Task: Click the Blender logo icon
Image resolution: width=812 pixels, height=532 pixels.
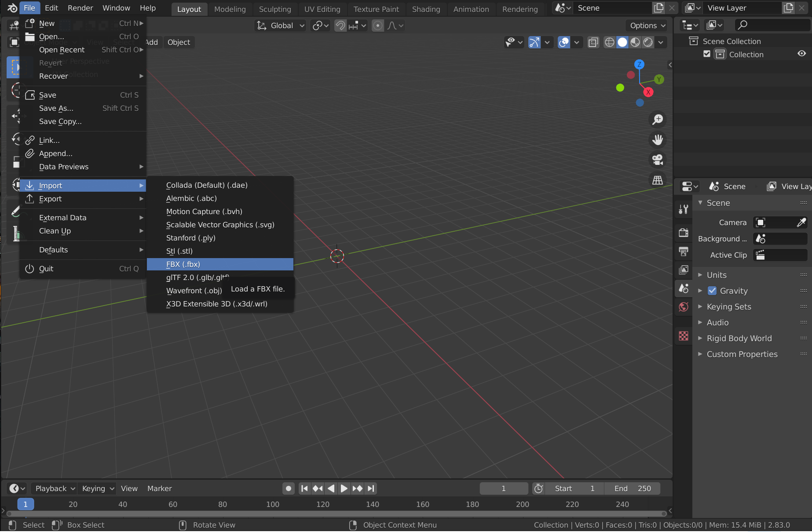Action: click(x=12, y=8)
